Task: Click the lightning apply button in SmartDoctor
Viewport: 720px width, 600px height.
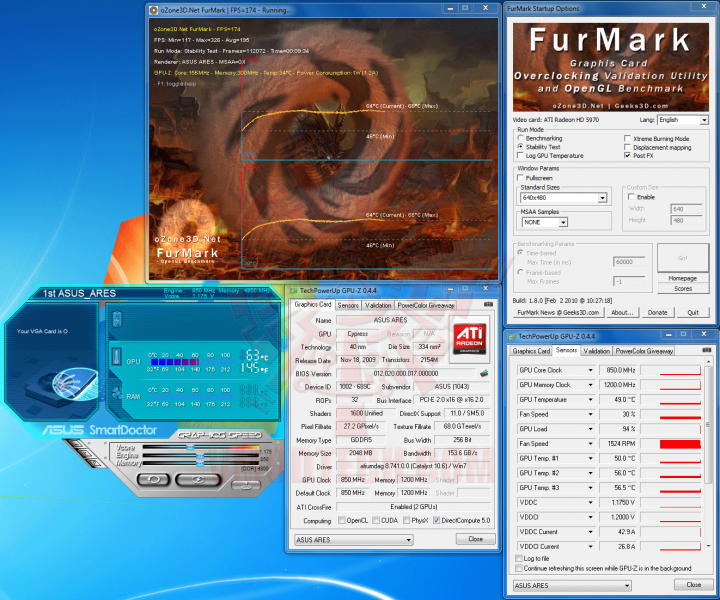Action: 198,480
